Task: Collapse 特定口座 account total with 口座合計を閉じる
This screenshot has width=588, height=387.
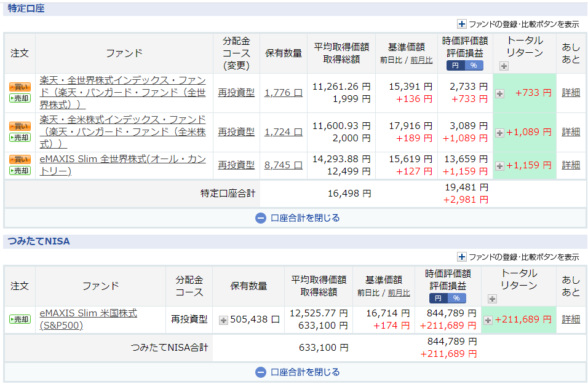Action: pyautogui.click(x=297, y=218)
